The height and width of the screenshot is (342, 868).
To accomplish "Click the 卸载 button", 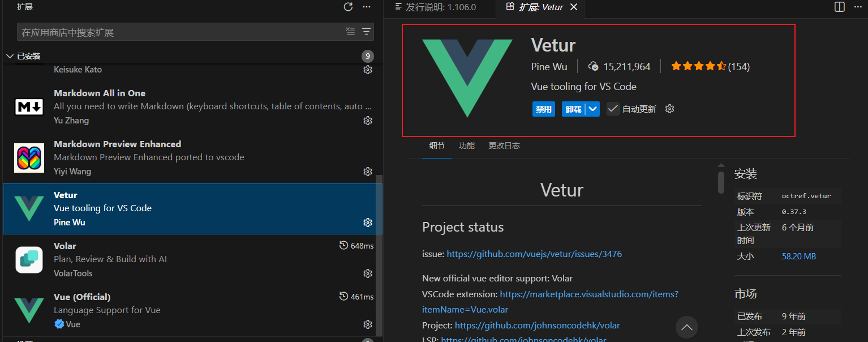I will click(x=574, y=109).
